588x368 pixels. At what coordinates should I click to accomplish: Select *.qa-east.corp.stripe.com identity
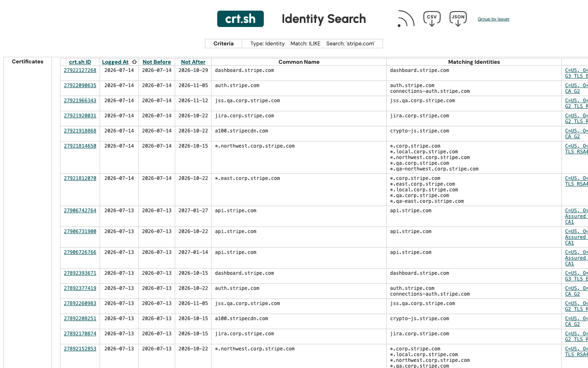click(x=427, y=201)
